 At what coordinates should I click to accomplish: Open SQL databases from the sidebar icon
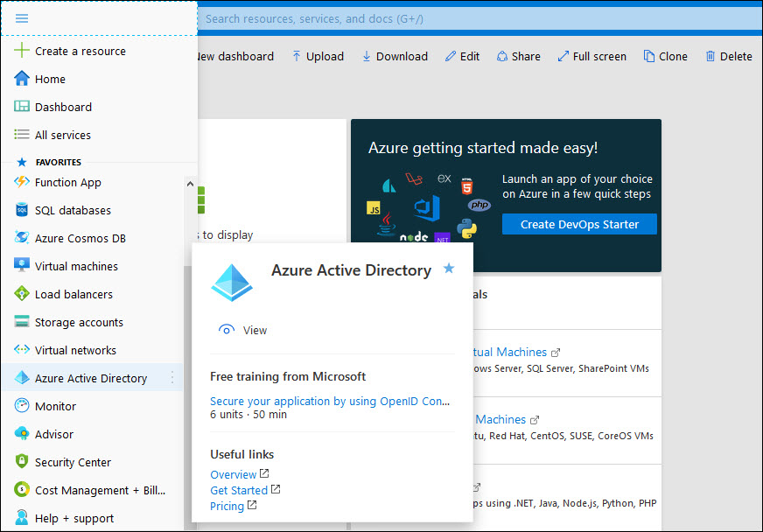[x=19, y=210]
